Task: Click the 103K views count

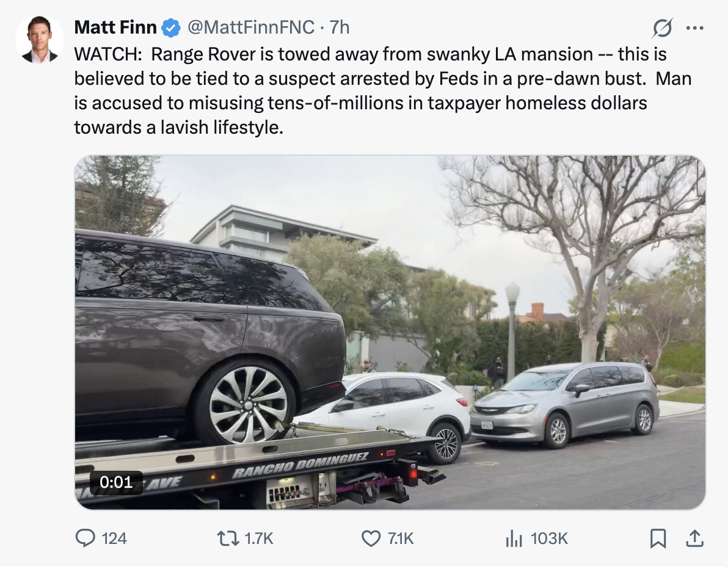Action: pos(549,538)
